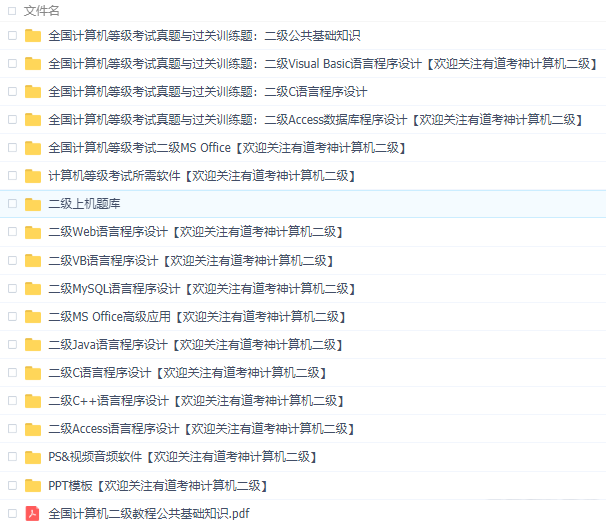The height and width of the screenshot is (527, 606).
Task: Tick the 二级Web语言程序设计 checkbox
Action: coord(12,232)
